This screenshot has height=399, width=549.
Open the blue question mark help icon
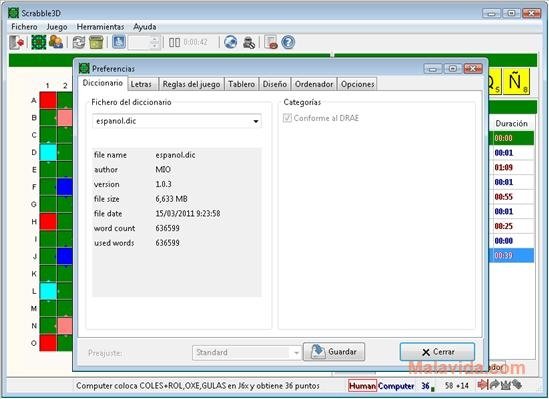click(288, 42)
